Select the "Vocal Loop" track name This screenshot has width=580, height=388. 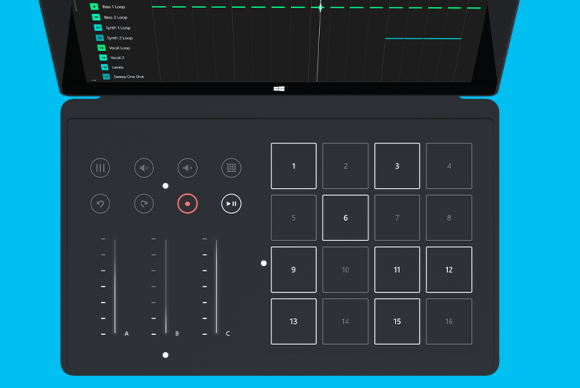click(x=119, y=48)
